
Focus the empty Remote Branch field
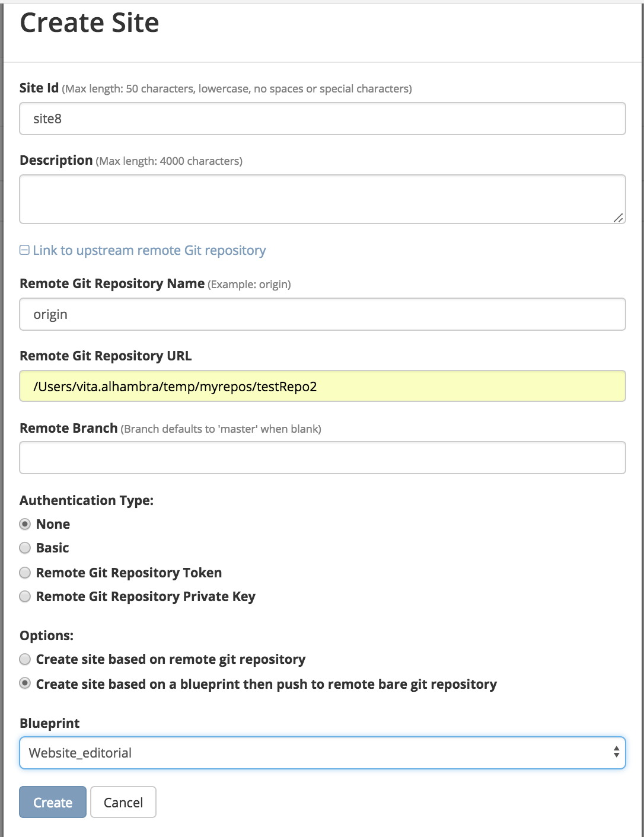coord(323,458)
